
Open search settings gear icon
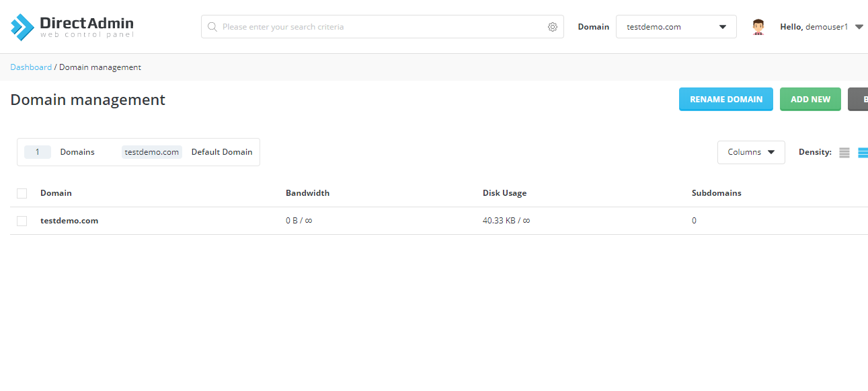pyautogui.click(x=553, y=27)
